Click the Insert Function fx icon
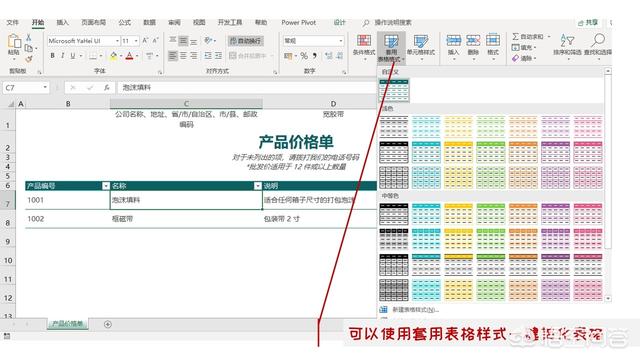The width and height of the screenshot is (640, 360). [x=107, y=87]
